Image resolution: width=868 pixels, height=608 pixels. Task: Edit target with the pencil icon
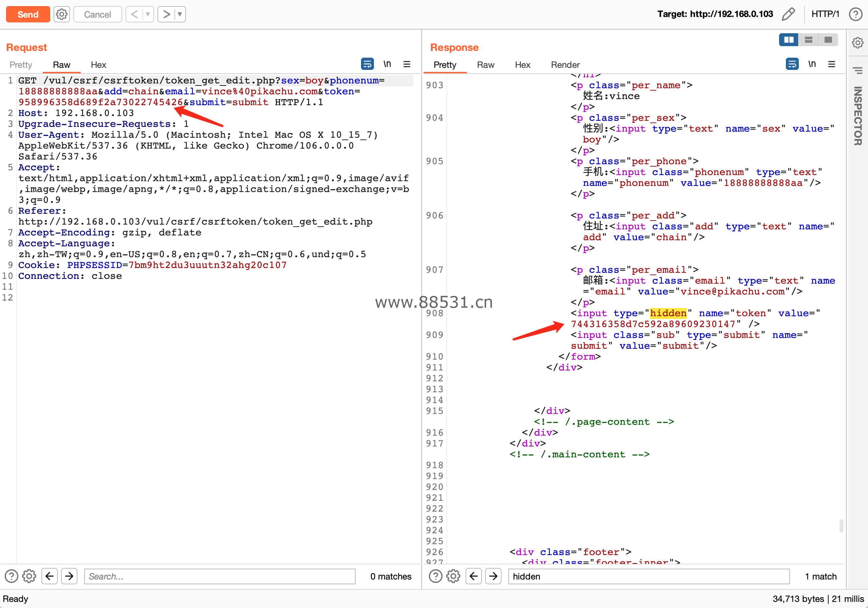[x=788, y=14]
